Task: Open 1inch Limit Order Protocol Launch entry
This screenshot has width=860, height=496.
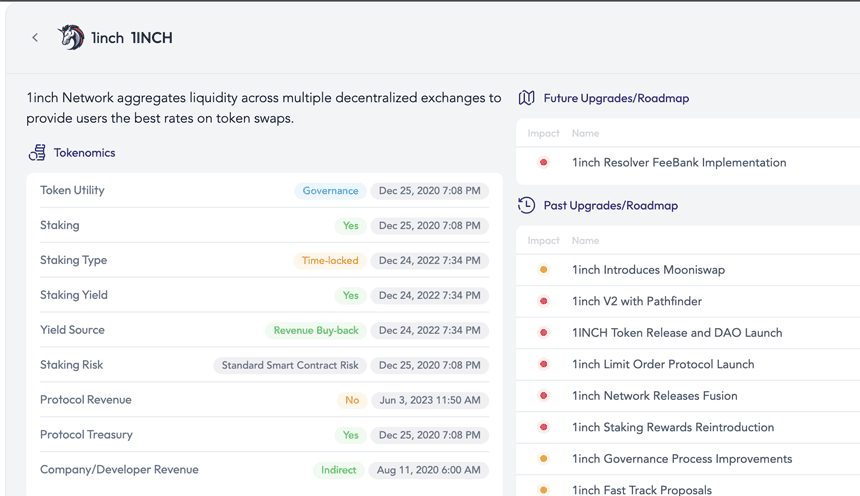Action: [663, 364]
